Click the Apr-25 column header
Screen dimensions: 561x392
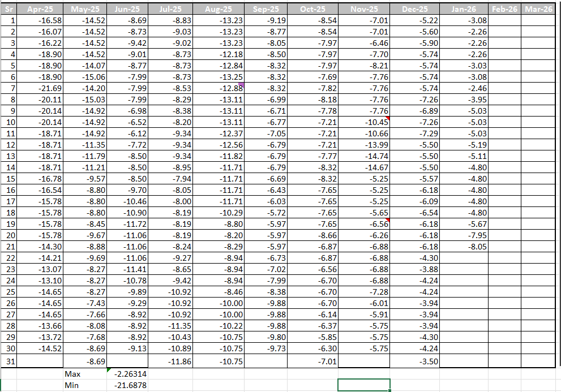pyautogui.click(x=40, y=10)
